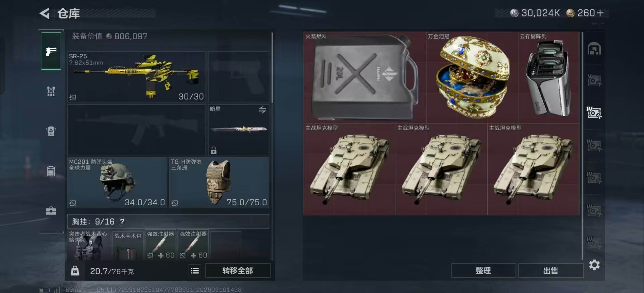Click the 整理 sort button
Image resolution: width=644 pixels, height=293 pixels.
click(x=483, y=271)
